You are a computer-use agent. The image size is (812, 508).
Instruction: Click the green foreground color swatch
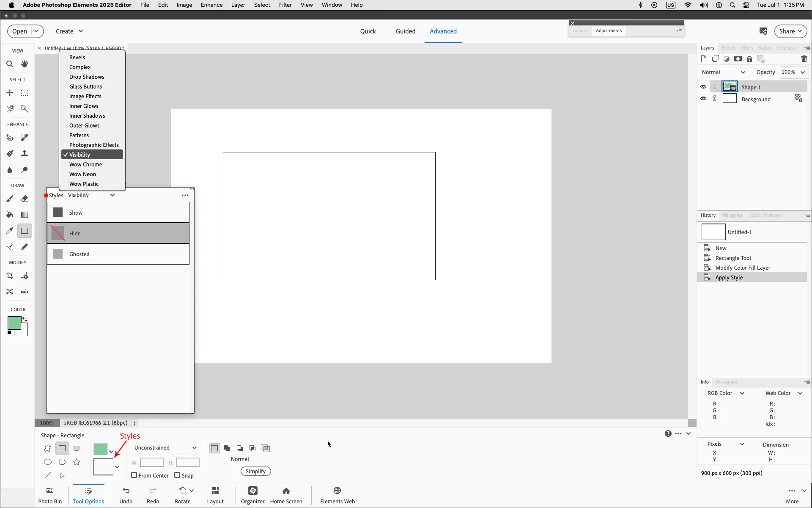click(13, 323)
